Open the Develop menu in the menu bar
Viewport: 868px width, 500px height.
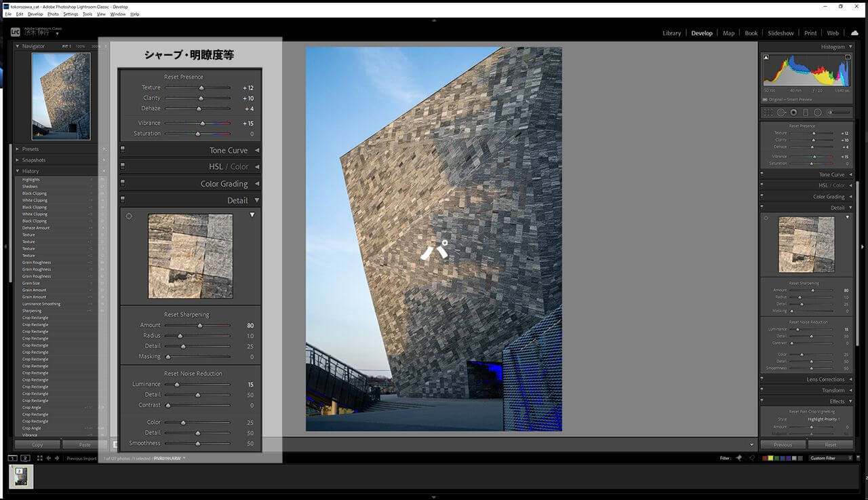click(35, 14)
